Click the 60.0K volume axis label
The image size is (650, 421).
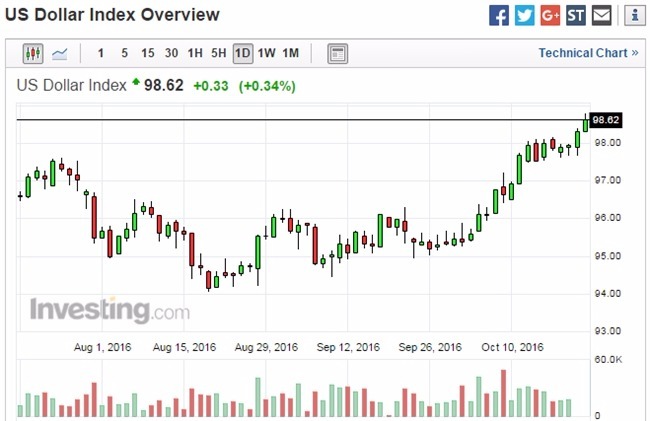[x=608, y=360]
